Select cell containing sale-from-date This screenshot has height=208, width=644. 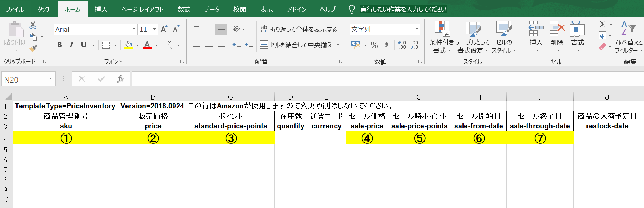coord(479,126)
